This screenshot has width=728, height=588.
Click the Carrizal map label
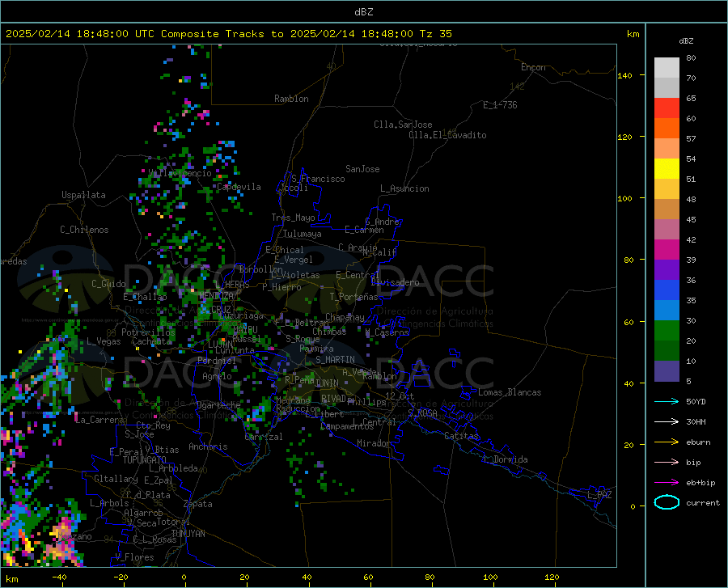point(264,438)
